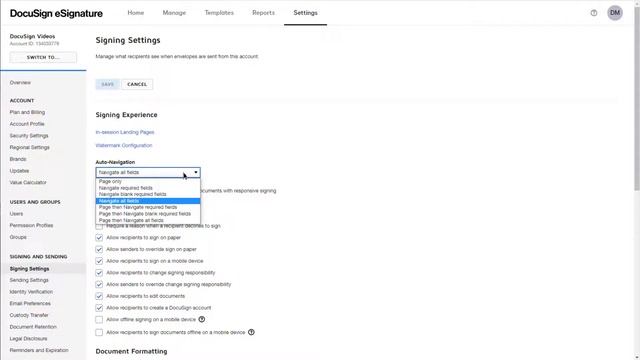
Task: Open Security Settings in sidebar
Action: tap(29, 136)
